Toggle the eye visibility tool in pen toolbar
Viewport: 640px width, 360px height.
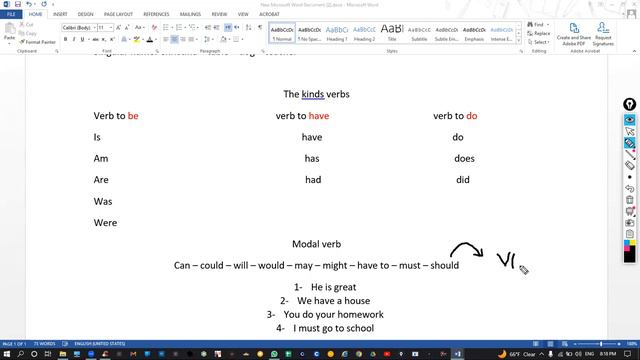[x=629, y=120]
